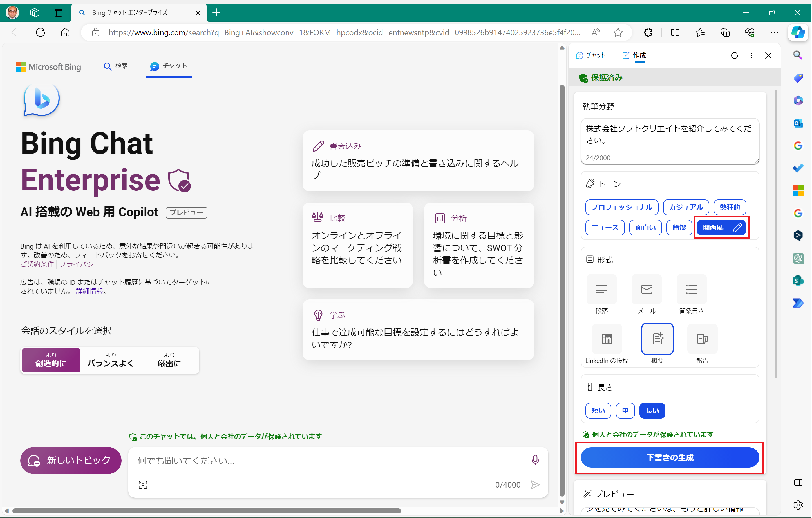Refresh the Copilot compose pane
This screenshot has width=812, height=518.
734,55
